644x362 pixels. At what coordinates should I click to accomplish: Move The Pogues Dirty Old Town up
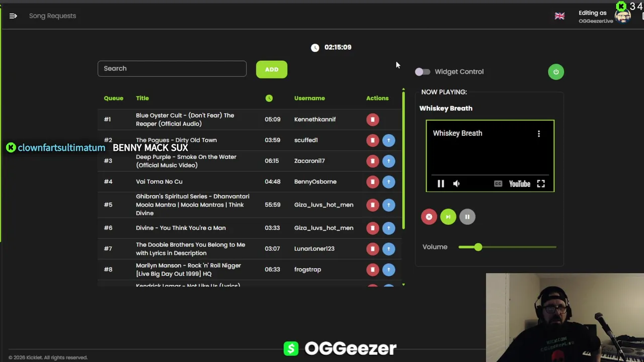[x=388, y=140]
